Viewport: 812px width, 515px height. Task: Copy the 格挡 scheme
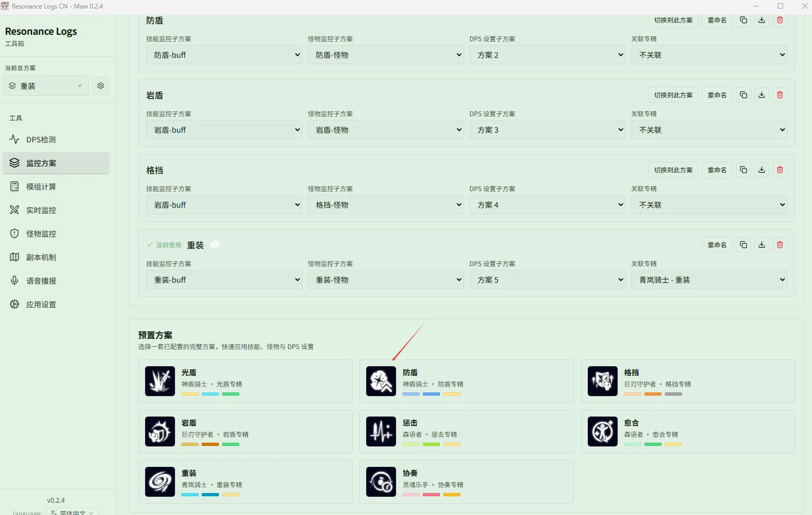(743, 170)
